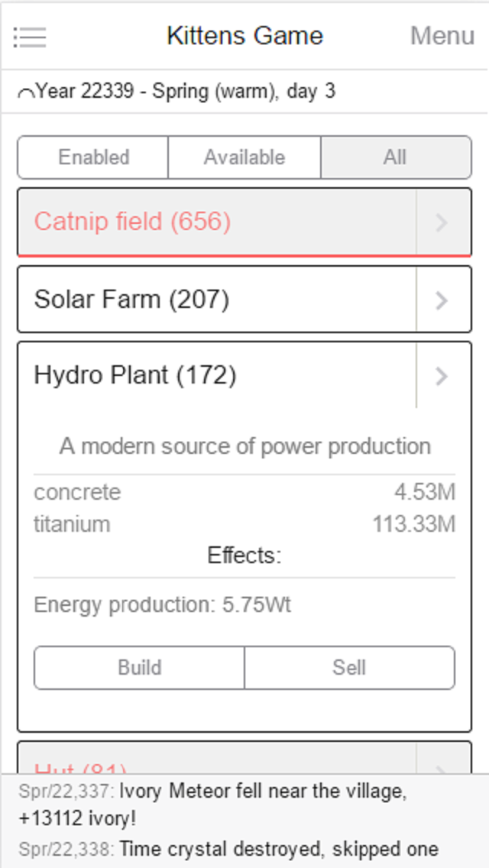Sell a Hydro Plant
Image resolution: width=489 pixels, height=868 pixels.
pos(349,668)
